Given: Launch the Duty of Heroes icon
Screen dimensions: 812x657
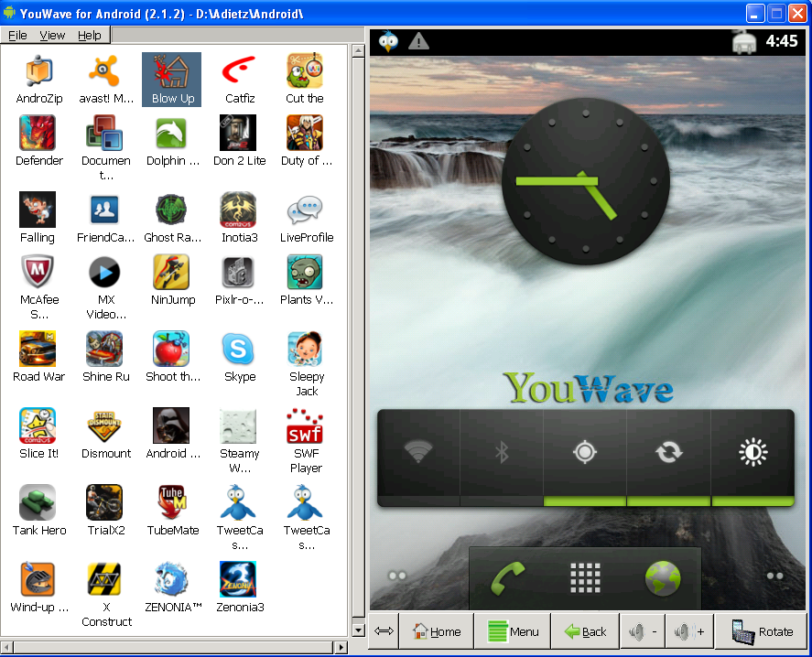Looking at the screenshot, I should point(305,133).
